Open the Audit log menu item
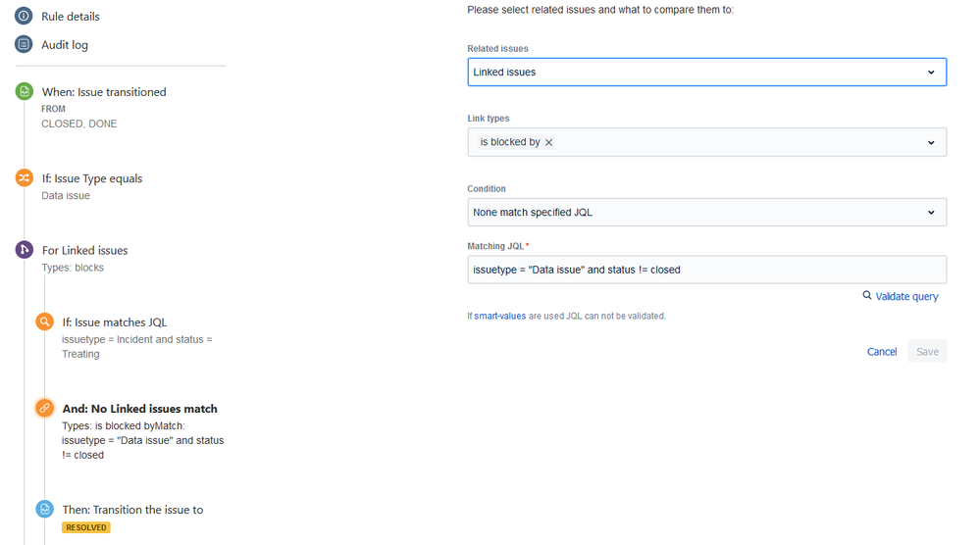 (65, 45)
